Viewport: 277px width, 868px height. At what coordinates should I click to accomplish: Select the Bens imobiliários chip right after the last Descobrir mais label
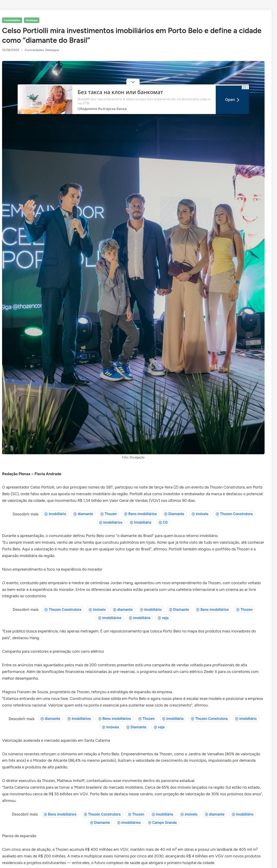click(60, 814)
